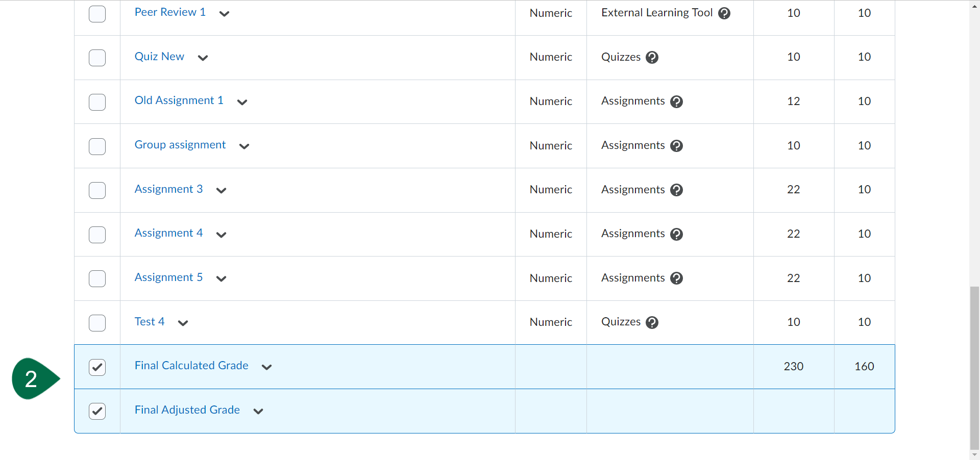This screenshot has width=980, height=460.
Task: Expand the Peer Review 1 actions dropdown
Action: point(224,14)
